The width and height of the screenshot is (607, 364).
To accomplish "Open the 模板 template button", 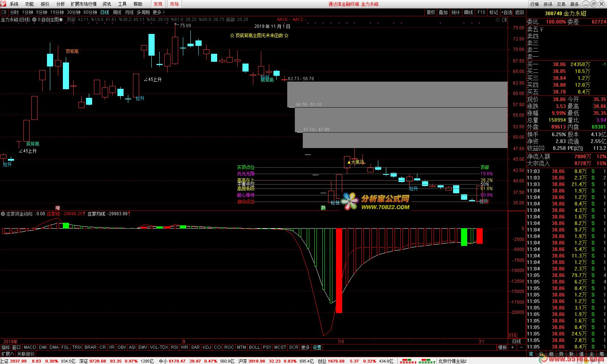I will (503, 347).
